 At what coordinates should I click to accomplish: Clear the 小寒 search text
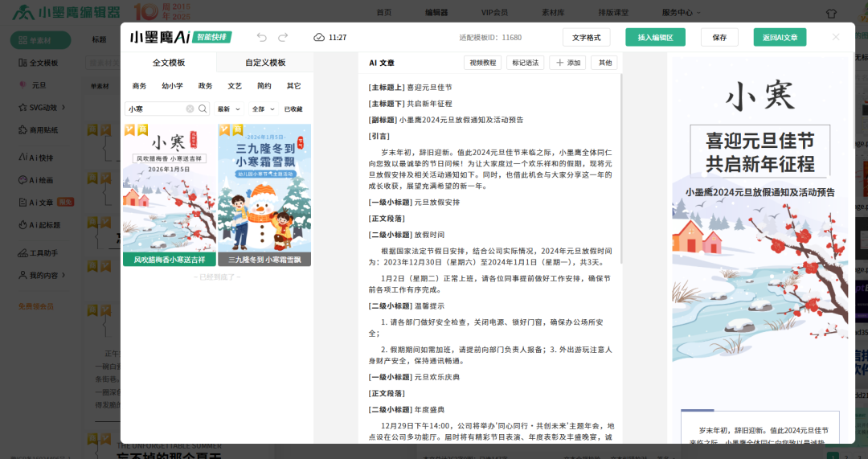(190, 109)
